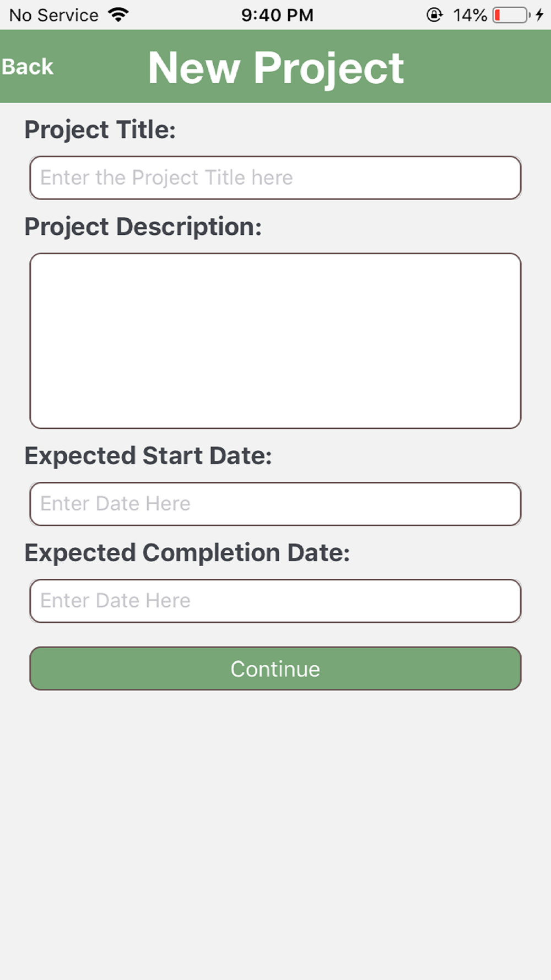Focus the Project Title input field

[275, 177]
